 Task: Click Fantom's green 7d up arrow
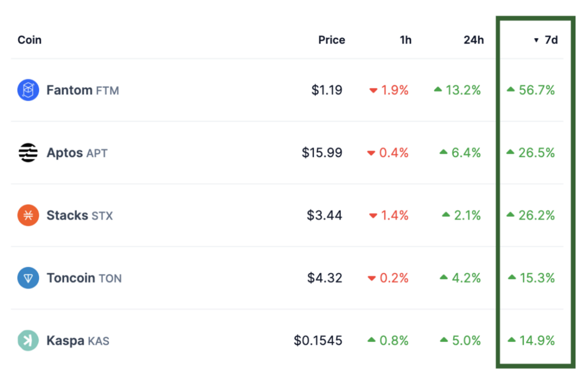511,90
